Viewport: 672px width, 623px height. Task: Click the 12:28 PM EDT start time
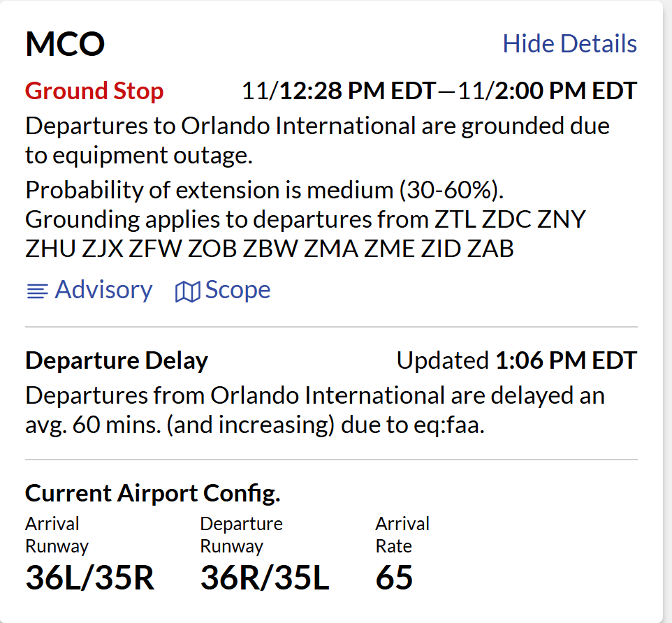(x=357, y=91)
